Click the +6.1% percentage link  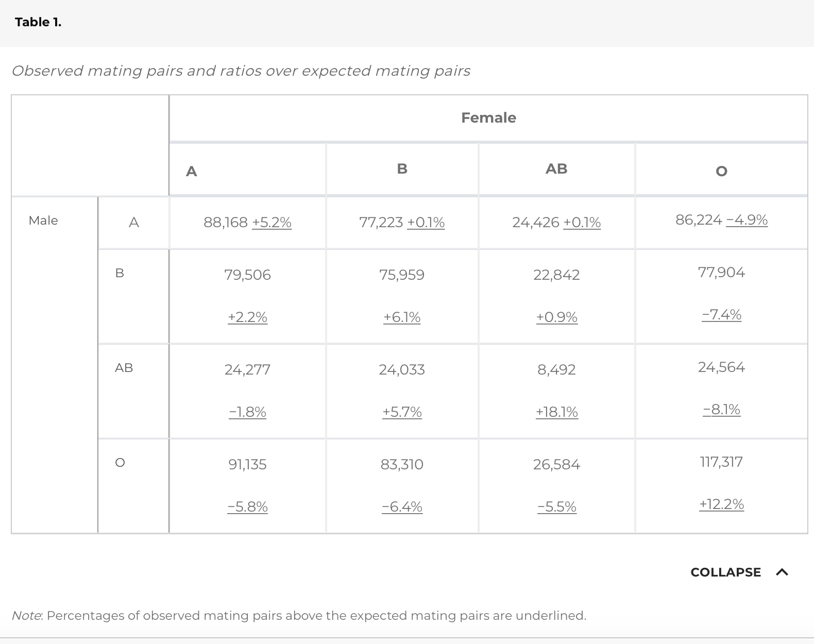coord(402,317)
